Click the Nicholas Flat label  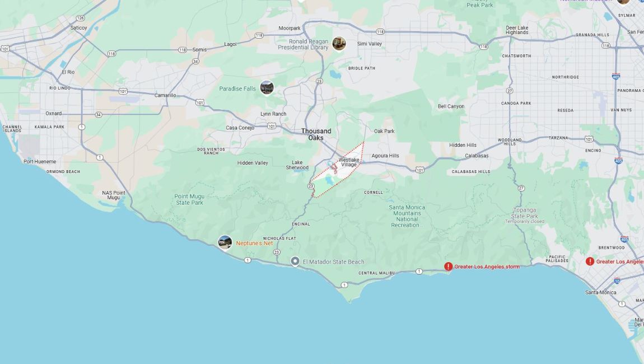(279, 239)
